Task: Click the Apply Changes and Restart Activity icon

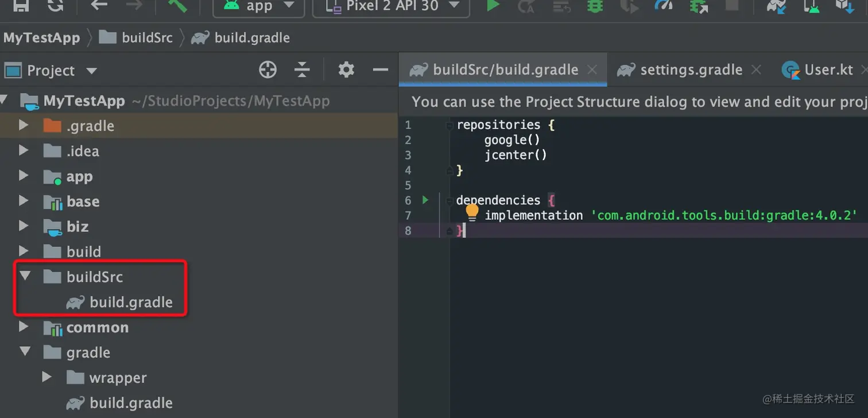Action: (526, 6)
